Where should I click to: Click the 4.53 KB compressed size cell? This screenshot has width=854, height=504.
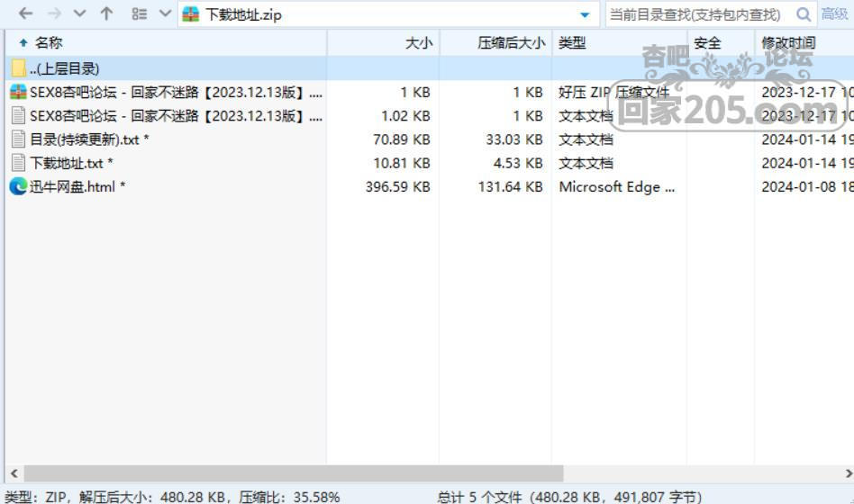point(518,163)
